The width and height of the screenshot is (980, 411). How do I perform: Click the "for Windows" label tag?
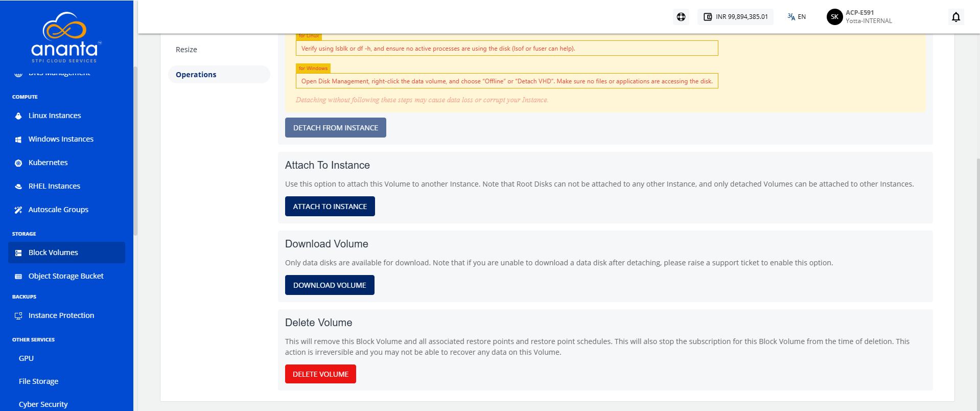pos(313,68)
